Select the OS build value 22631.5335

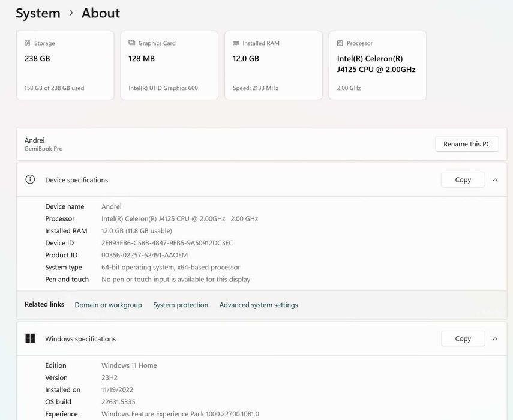point(118,401)
